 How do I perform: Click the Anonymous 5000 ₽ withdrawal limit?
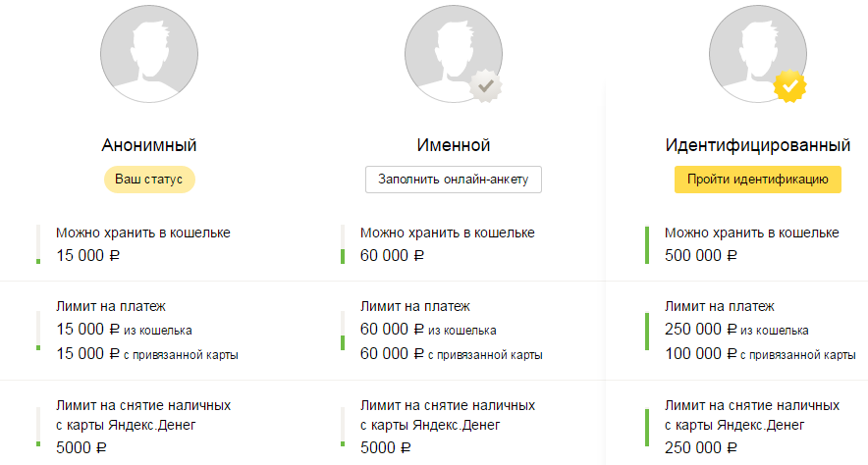pyautogui.click(x=81, y=448)
